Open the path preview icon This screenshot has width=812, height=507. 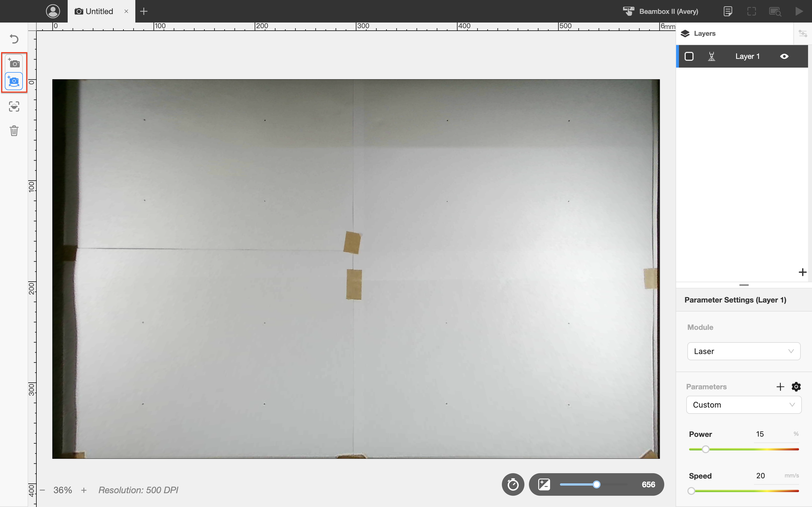[775, 11]
